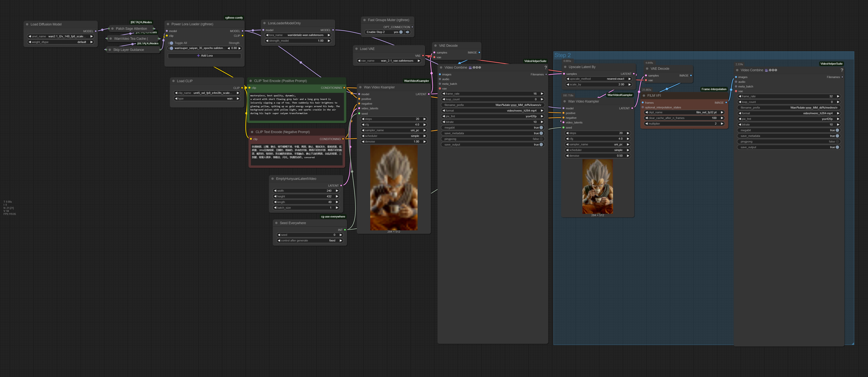
Task: Click the right arrow on the Lora strength 0.80
Action: click(x=239, y=49)
